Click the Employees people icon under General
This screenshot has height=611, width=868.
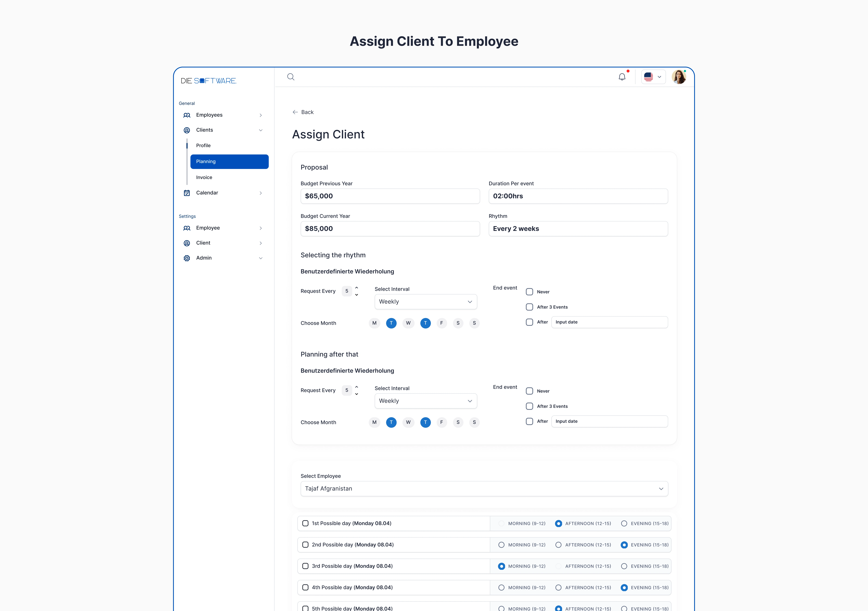(187, 115)
